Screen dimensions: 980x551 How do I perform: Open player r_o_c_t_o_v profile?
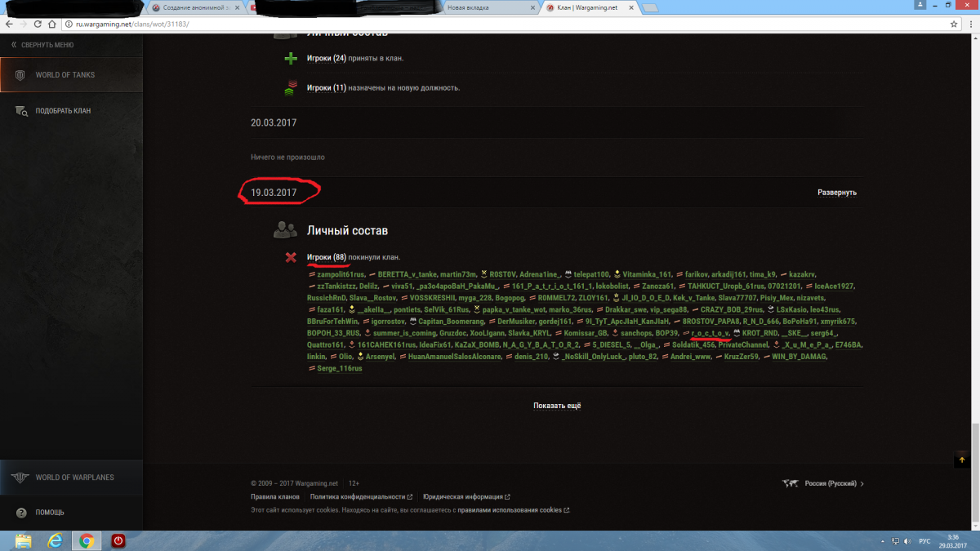709,334
